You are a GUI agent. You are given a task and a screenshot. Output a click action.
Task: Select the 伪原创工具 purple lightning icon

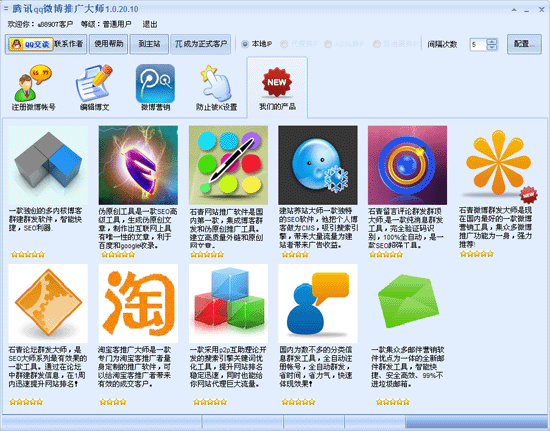pos(138,165)
